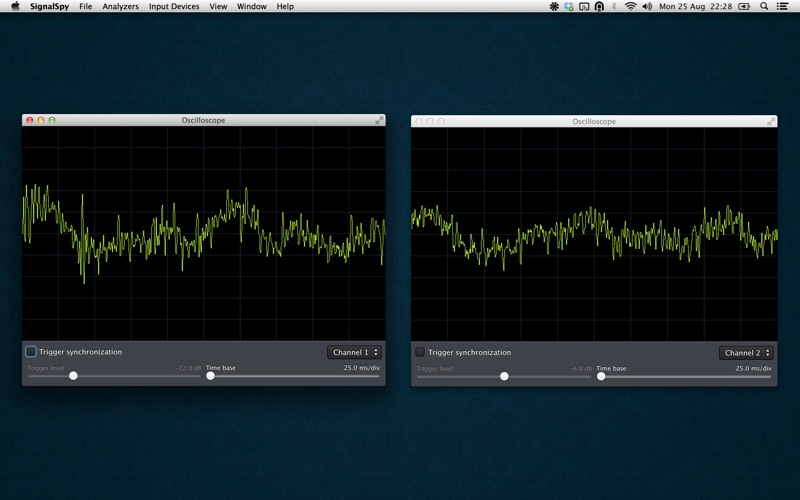
Task: Open the Channel 2 dropdown
Action: [745, 353]
